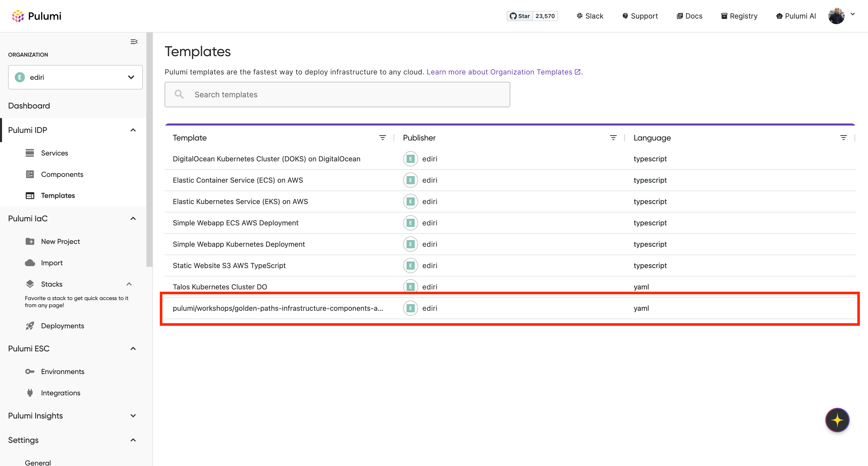Click the Template column filter icon
868x466 pixels.
tap(382, 138)
